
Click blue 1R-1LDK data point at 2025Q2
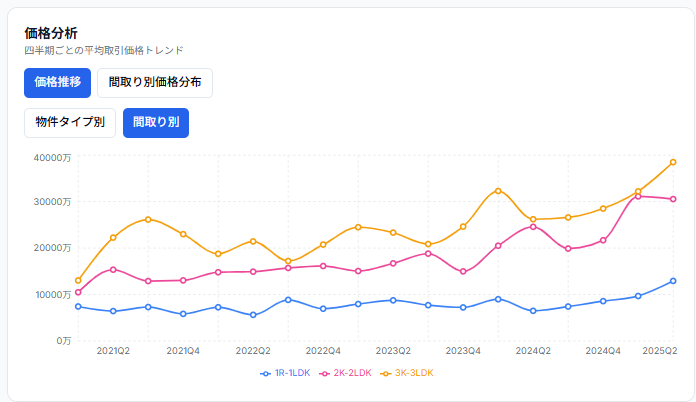[x=673, y=281]
